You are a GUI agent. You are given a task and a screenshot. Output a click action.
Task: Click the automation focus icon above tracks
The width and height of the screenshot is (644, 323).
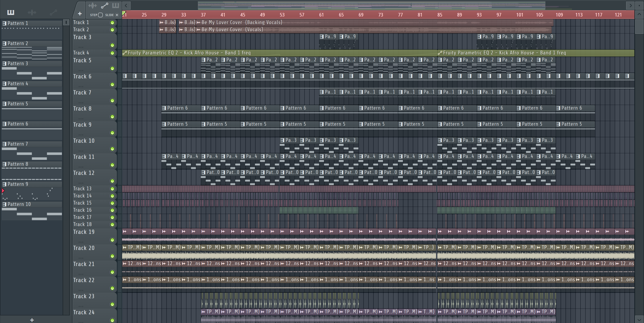click(104, 6)
